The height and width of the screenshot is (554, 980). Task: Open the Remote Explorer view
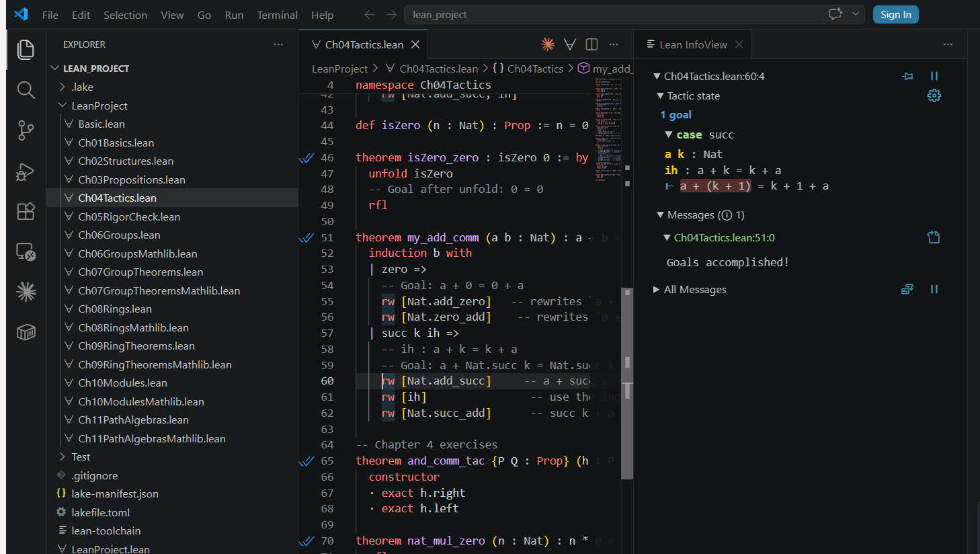click(x=26, y=251)
